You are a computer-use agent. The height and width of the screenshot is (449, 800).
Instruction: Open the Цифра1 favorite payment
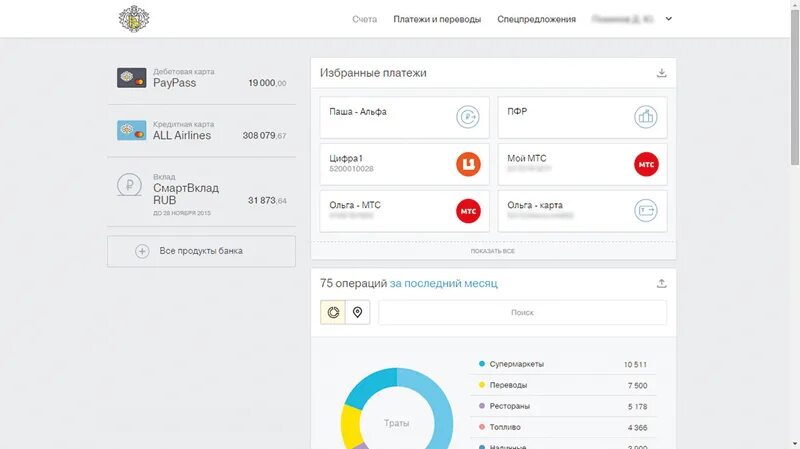[x=404, y=164]
